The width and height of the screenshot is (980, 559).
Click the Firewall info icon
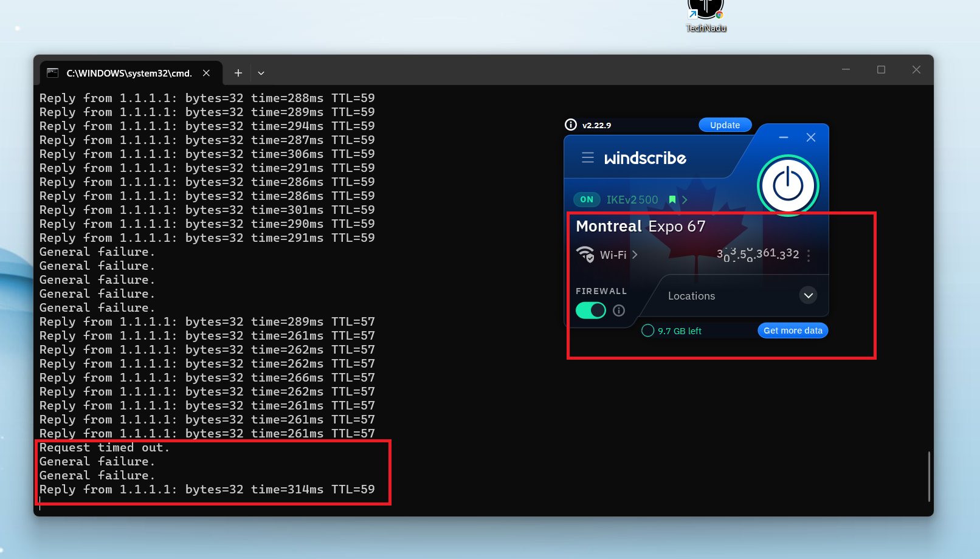coord(619,310)
